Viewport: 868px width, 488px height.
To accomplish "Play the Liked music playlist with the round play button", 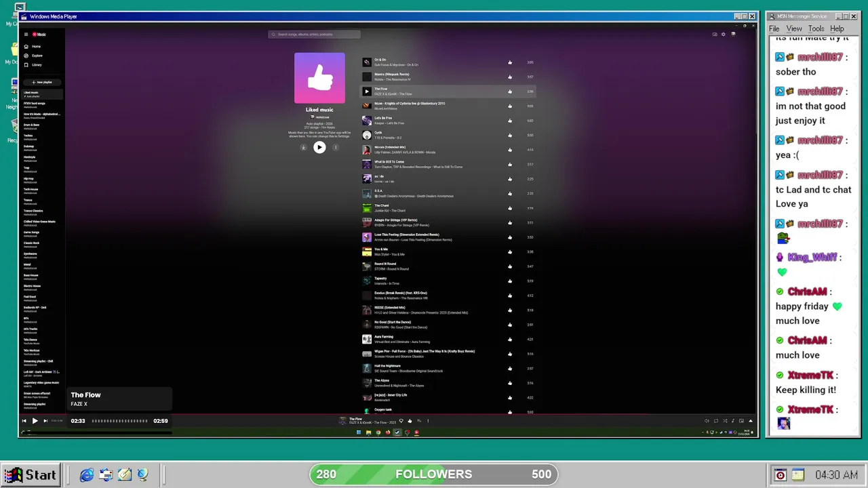I will point(319,147).
